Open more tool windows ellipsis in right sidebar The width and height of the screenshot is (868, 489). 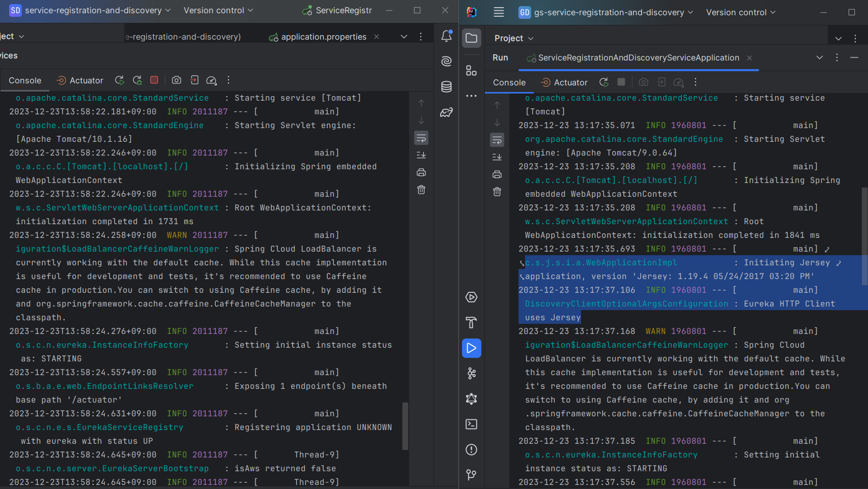click(472, 96)
